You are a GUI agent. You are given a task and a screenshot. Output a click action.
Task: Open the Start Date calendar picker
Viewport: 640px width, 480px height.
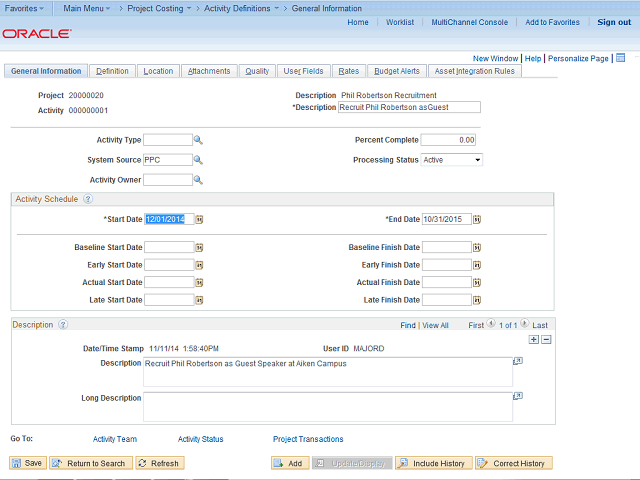(199, 219)
